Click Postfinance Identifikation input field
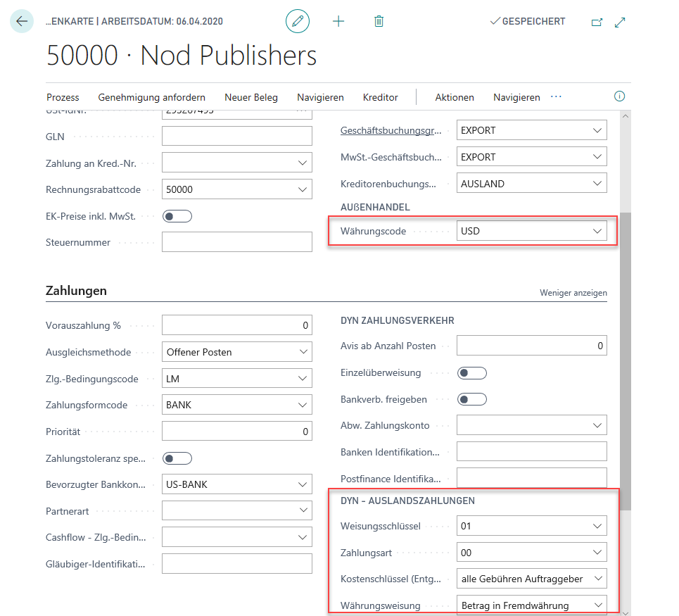This screenshot has height=616, width=679. pyautogui.click(x=532, y=478)
